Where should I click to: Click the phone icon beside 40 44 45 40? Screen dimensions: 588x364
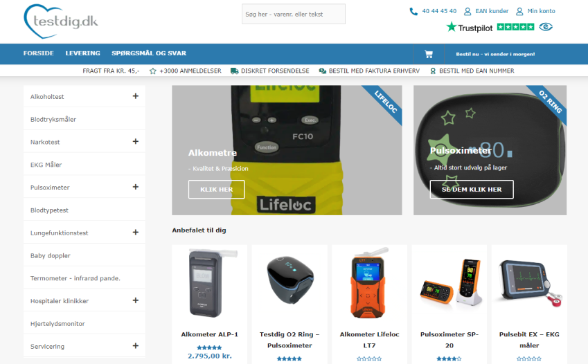[x=413, y=11]
